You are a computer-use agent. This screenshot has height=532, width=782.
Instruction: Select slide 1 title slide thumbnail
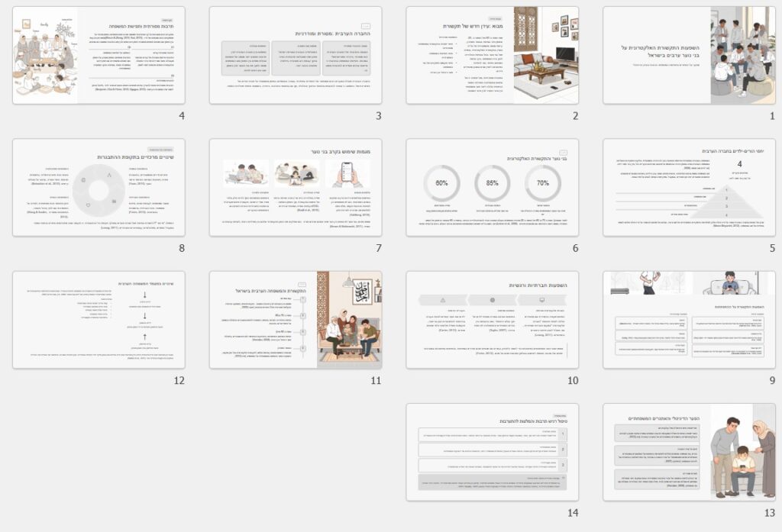(689, 56)
